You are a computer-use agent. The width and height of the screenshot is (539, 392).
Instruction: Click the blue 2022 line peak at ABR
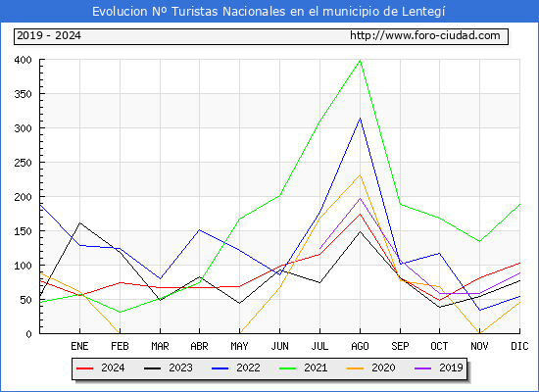click(199, 229)
